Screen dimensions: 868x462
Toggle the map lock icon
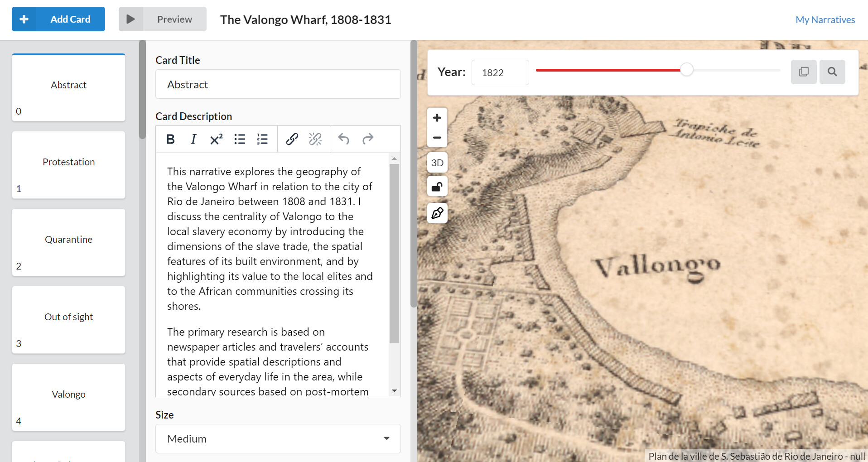pyautogui.click(x=437, y=186)
